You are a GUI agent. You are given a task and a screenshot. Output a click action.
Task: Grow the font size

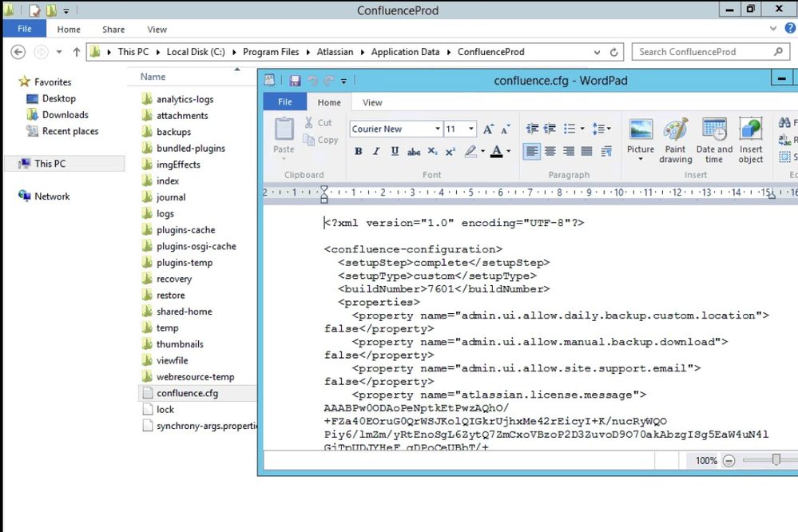click(x=488, y=129)
